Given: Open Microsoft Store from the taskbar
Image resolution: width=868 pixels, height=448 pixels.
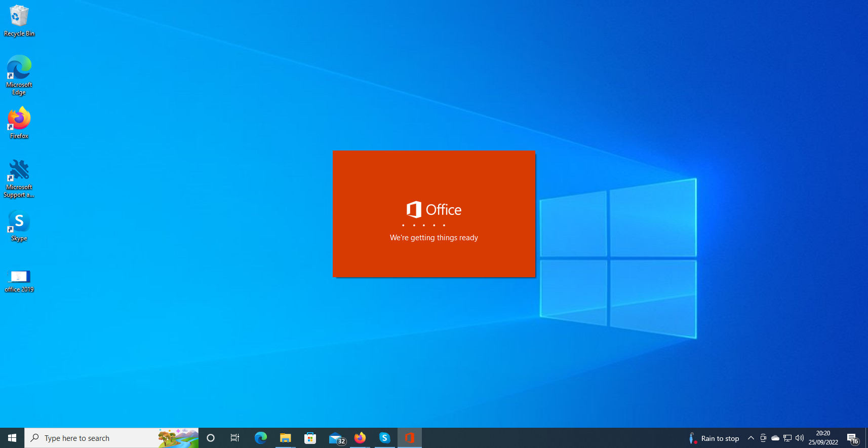Looking at the screenshot, I should coord(310,438).
